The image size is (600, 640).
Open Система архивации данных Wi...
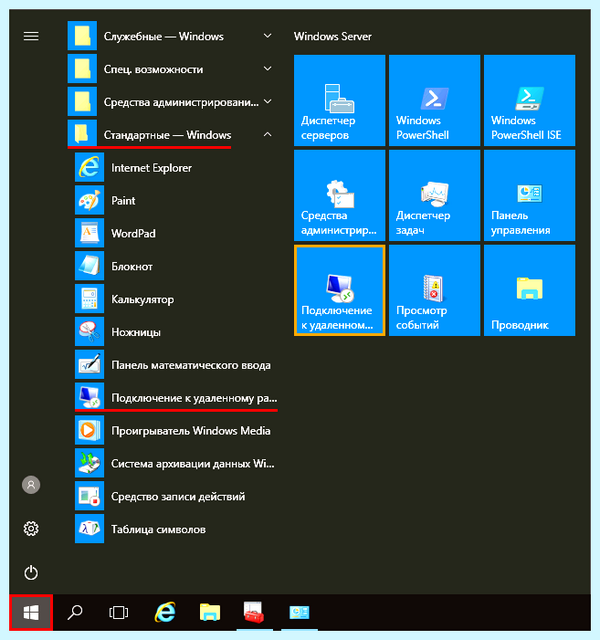(x=176, y=464)
